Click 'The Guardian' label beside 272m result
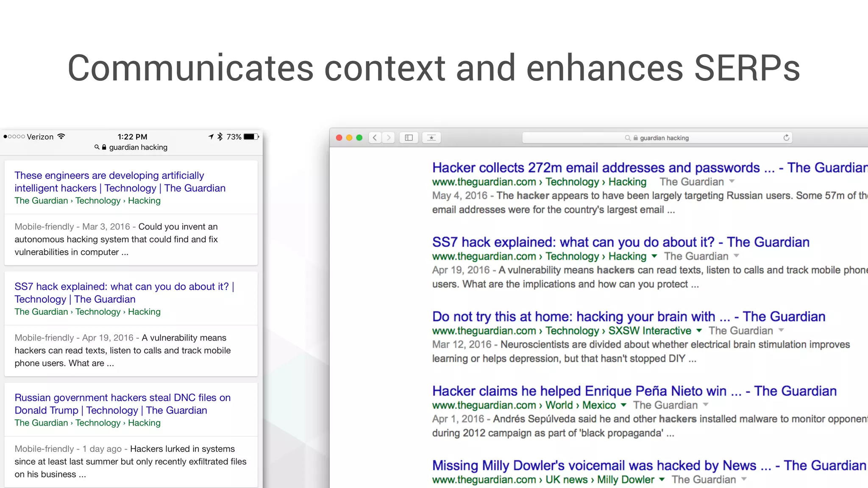868x488 pixels. [692, 182]
